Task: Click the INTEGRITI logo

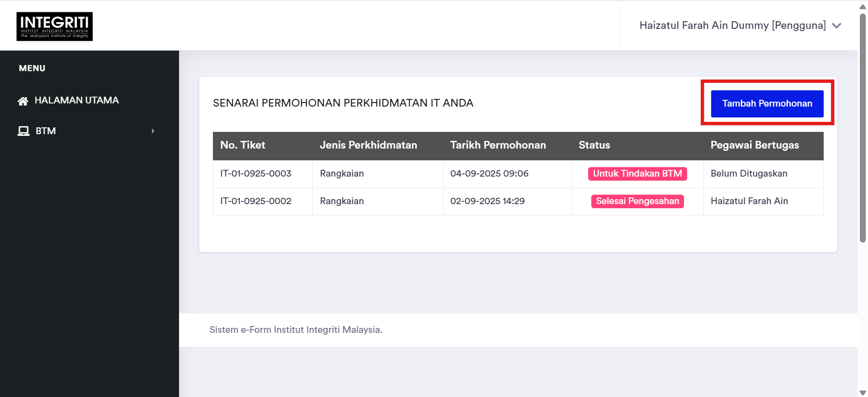Action: coord(55,26)
